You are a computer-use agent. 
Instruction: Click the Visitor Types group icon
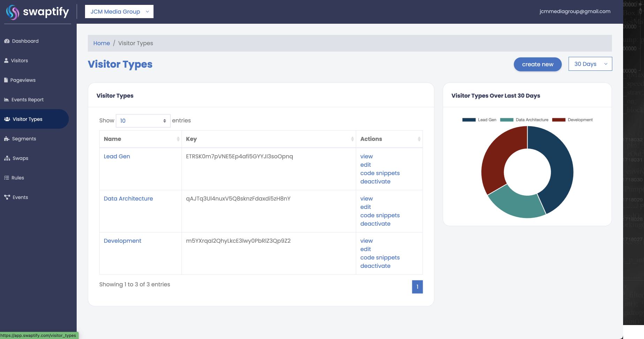[x=7, y=119]
